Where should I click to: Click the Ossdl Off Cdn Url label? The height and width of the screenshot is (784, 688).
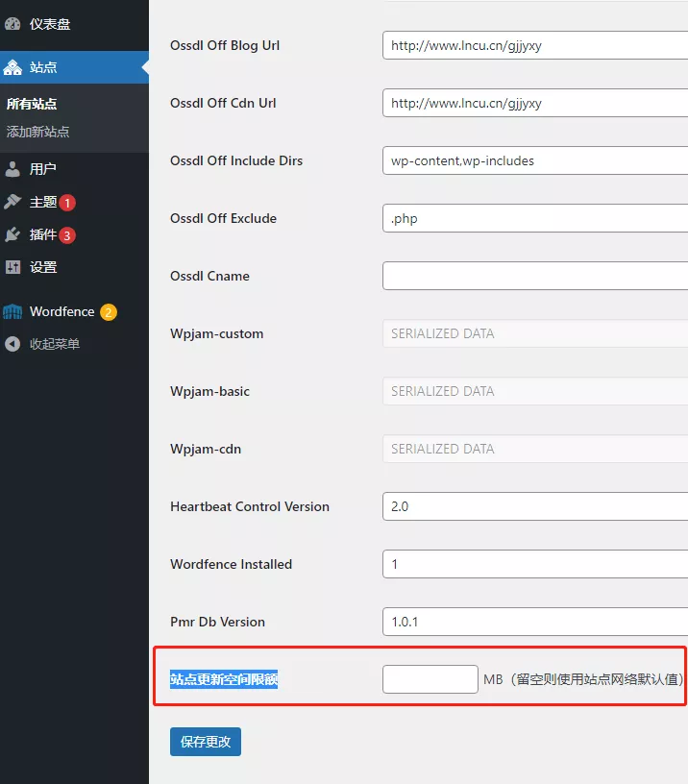[x=223, y=103]
